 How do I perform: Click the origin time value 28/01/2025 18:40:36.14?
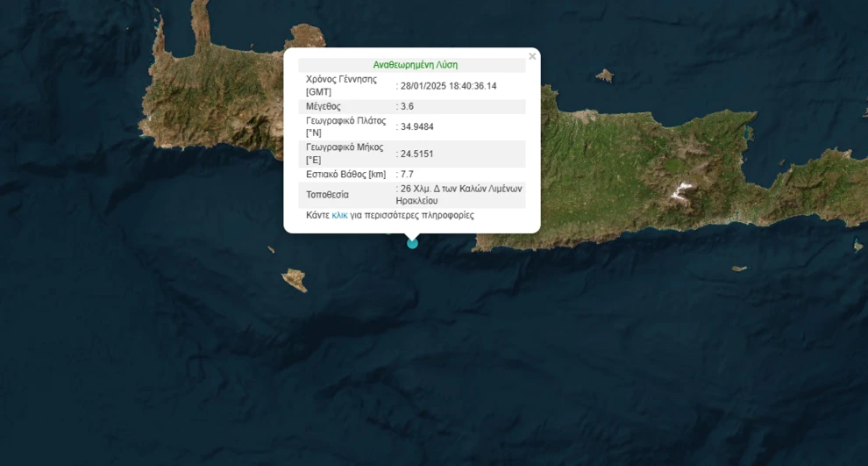click(x=448, y=85)
